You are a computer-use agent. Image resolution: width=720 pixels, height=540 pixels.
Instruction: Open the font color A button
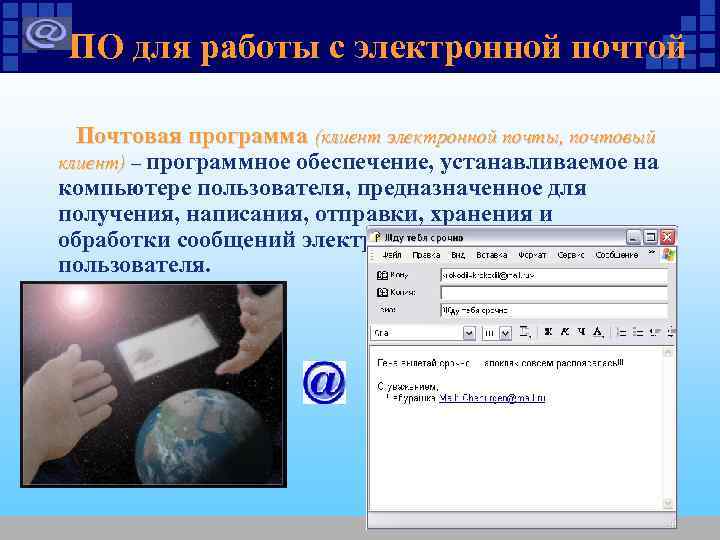598,332
